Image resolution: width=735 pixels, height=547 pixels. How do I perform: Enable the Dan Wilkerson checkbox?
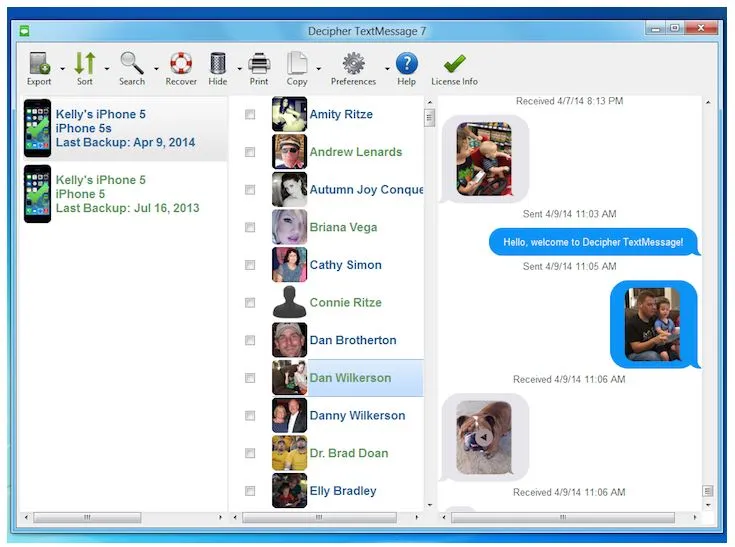point(250,378)
